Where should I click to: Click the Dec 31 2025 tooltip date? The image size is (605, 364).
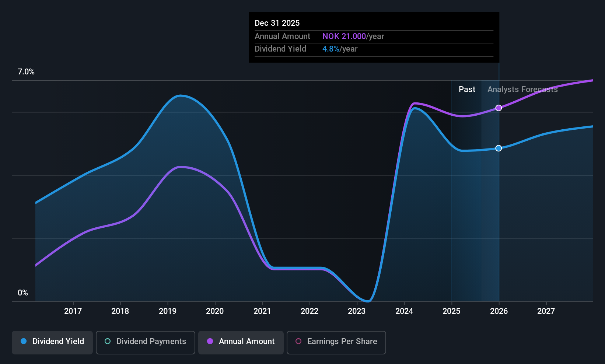[277, 23]
